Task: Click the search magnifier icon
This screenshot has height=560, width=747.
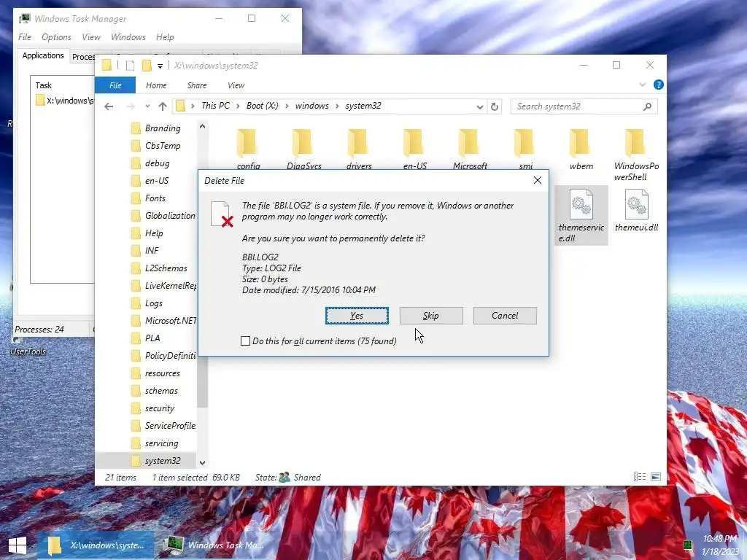Action: point(647,106)
